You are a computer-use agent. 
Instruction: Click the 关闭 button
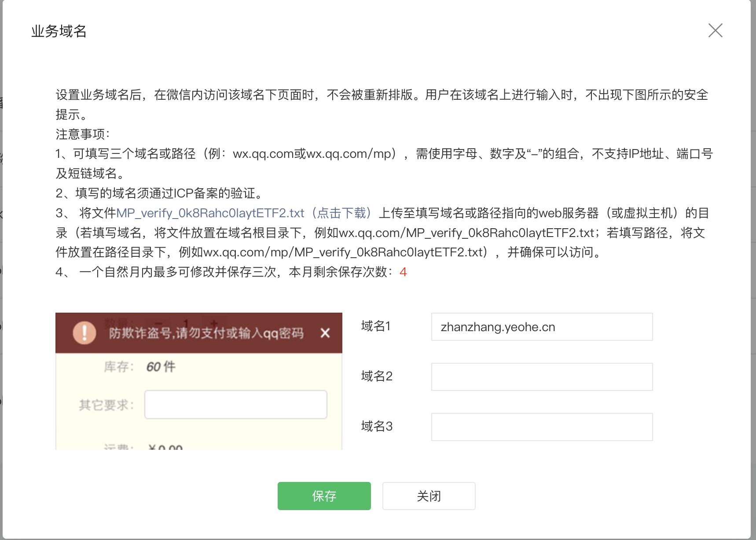pyautogui.click(x=429, y=496)
